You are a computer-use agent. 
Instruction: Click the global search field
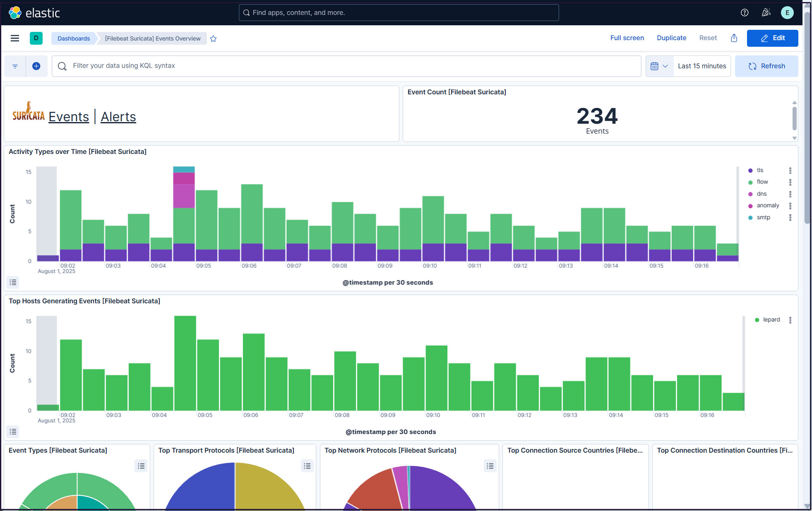click(x=399, y=13)
